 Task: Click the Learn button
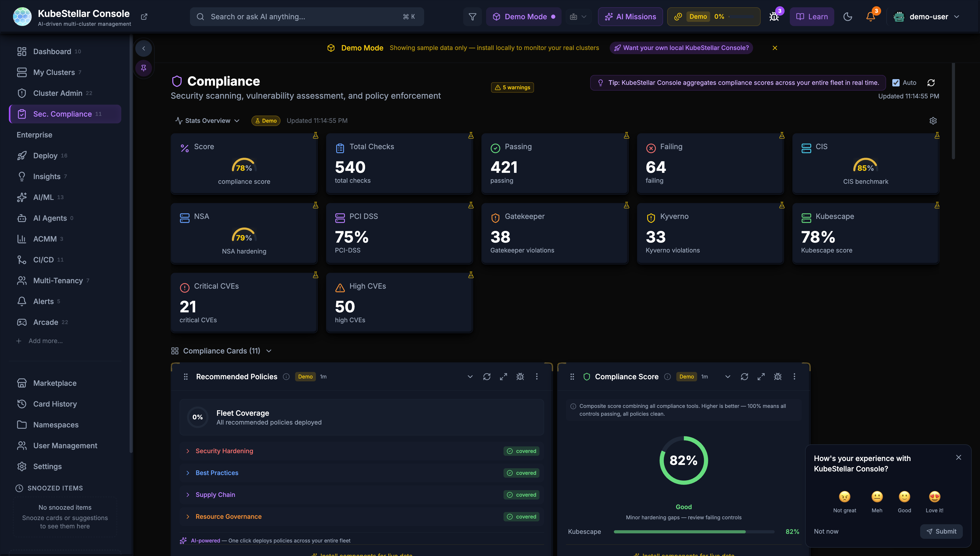point(812,17)
